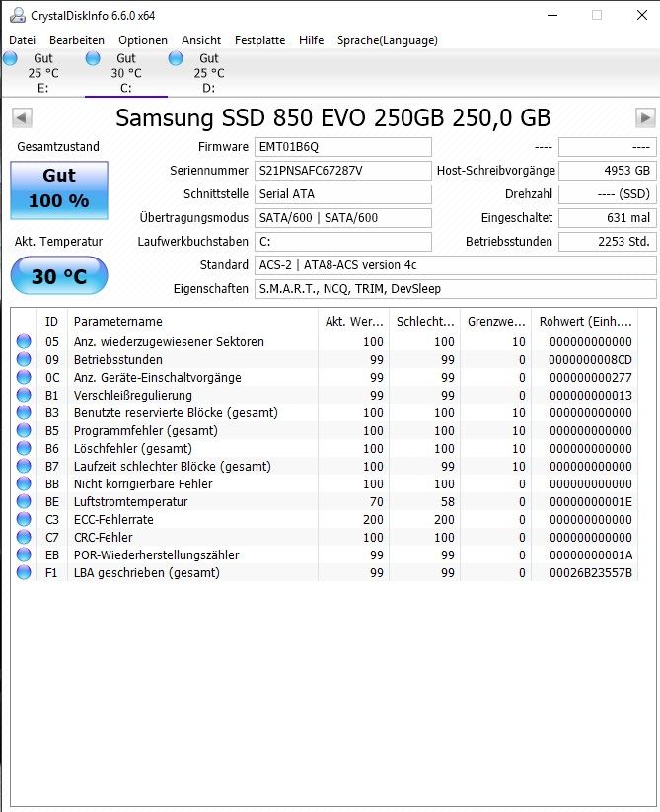Click the Übertragungsmodus field
This screenshot has height=812, width=660.
pos(342,218)
